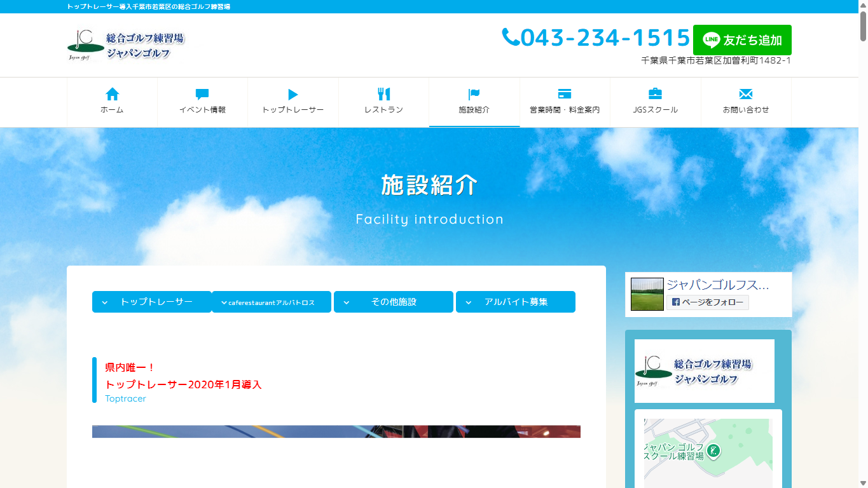Open 営業時間・料金案内 menu item
Screen dimensions: 868x488
[565, 102]
